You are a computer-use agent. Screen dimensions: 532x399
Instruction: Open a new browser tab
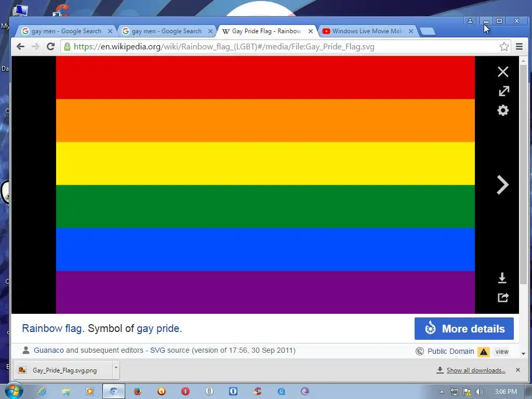(428, 31)
